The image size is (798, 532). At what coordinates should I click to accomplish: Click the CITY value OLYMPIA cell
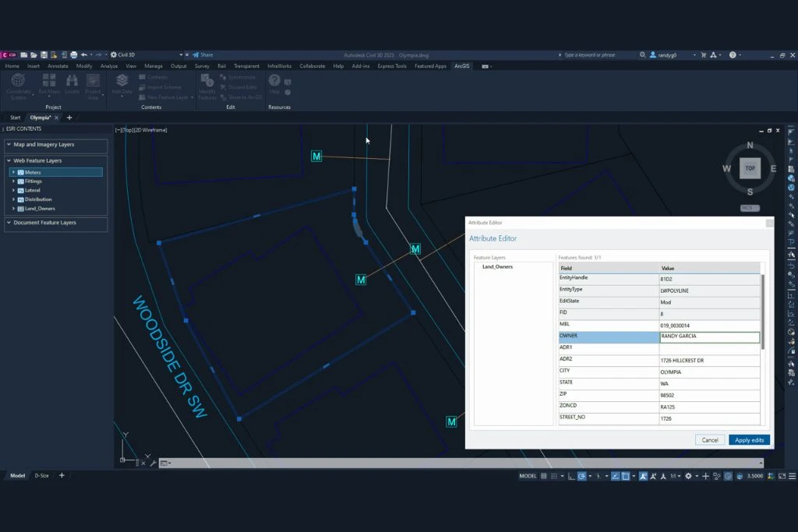point(709,372)
